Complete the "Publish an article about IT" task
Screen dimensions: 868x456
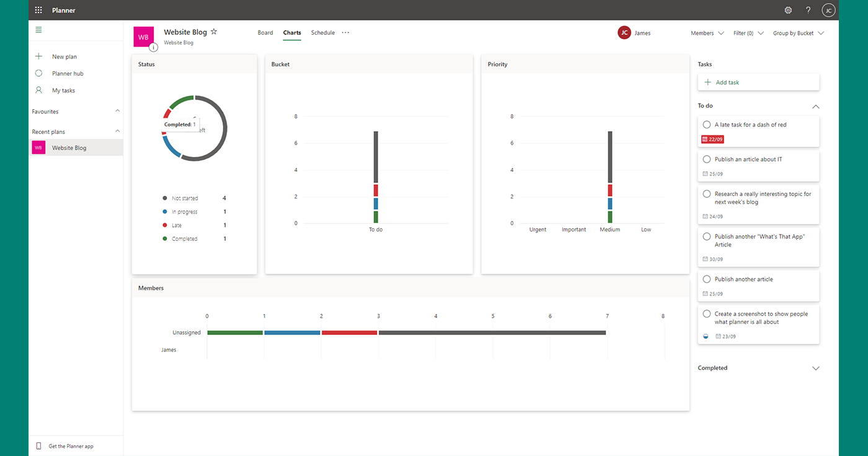point(707,159)
